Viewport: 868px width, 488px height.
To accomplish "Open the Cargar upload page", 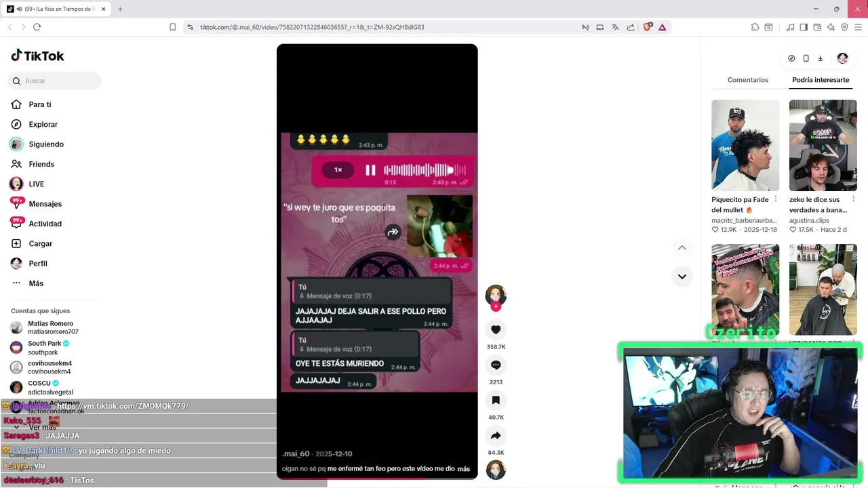I will 32,243.
